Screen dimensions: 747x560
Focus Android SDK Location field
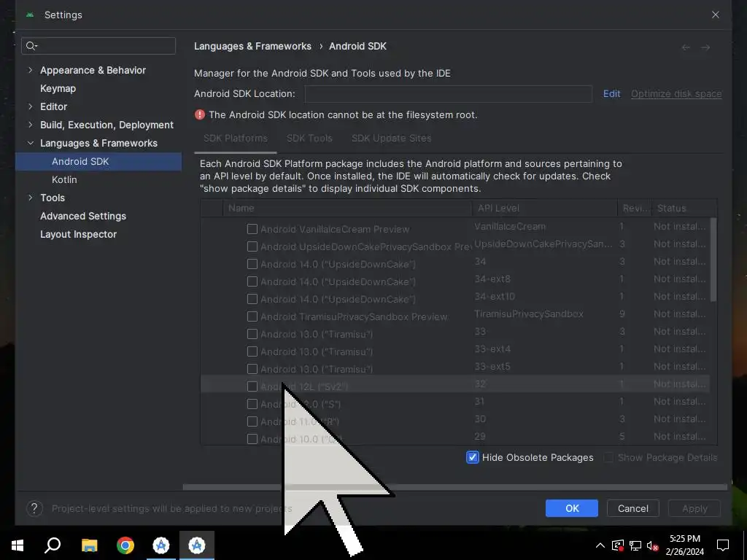click(x=449, y=94)
